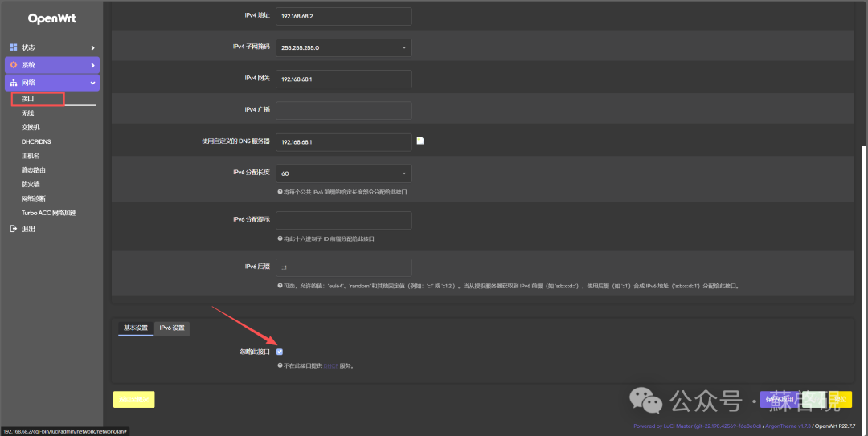The width and height of the screenshot is (868, 436).
Task: Open the IPv6 分配长度 dropdown
Action: (x=344, y=173)
